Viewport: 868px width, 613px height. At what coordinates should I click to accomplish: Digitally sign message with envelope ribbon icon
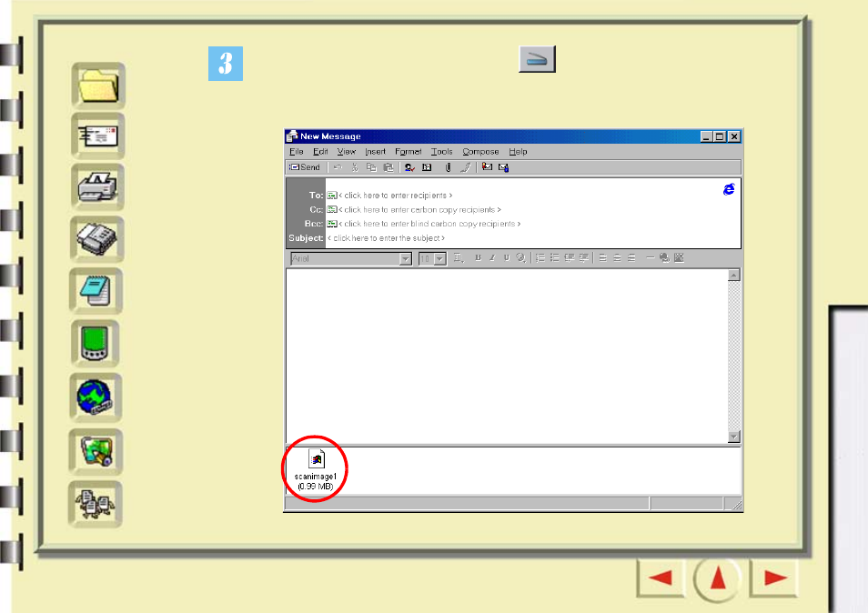[487, 167]
